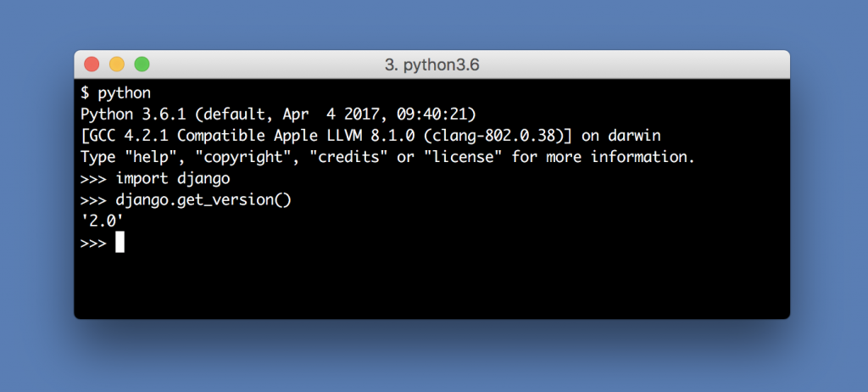Click the green fullscreen window button
868x392 pixels.
142,64
